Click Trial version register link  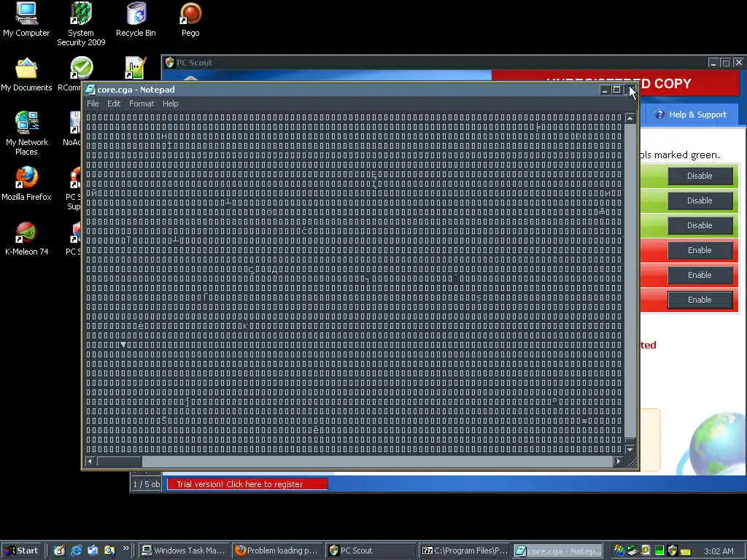click(x=247, y=484)
